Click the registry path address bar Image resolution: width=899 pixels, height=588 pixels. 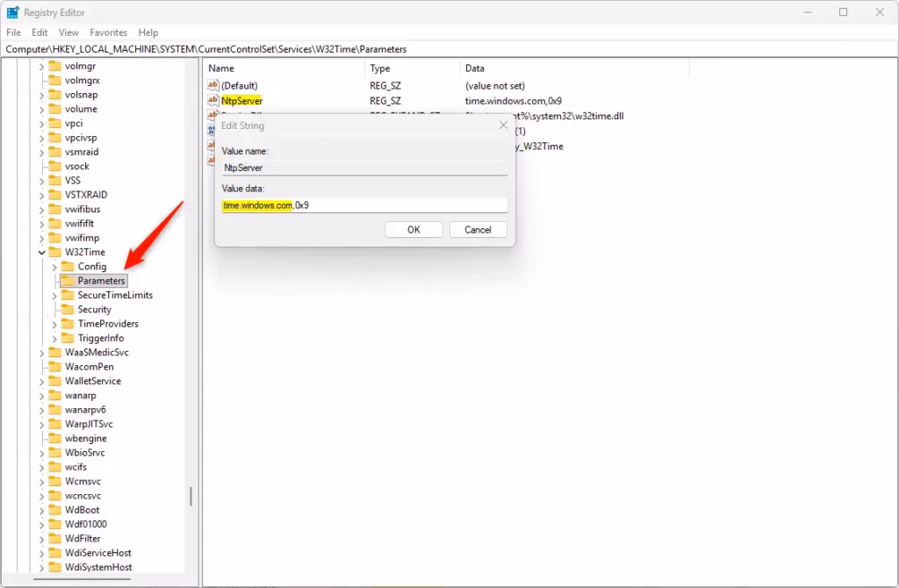(x=449, y=49)
